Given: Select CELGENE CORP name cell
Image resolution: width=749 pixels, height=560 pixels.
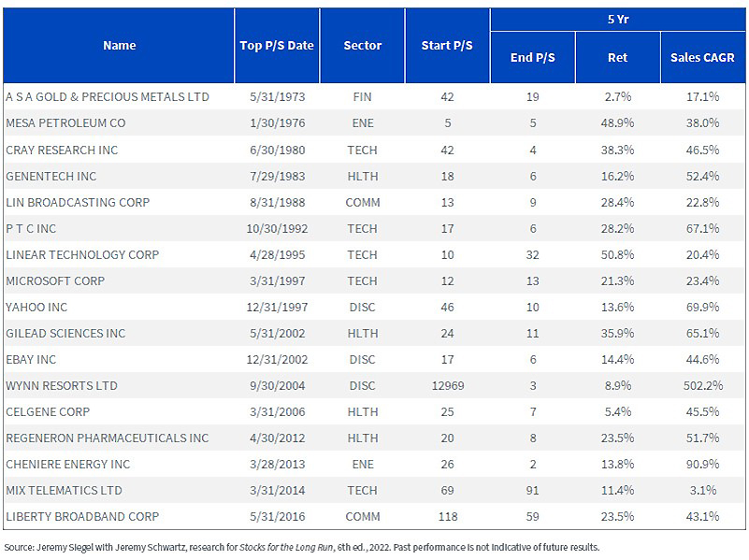Looking at the screenshot, I should (x=48, y=412).
